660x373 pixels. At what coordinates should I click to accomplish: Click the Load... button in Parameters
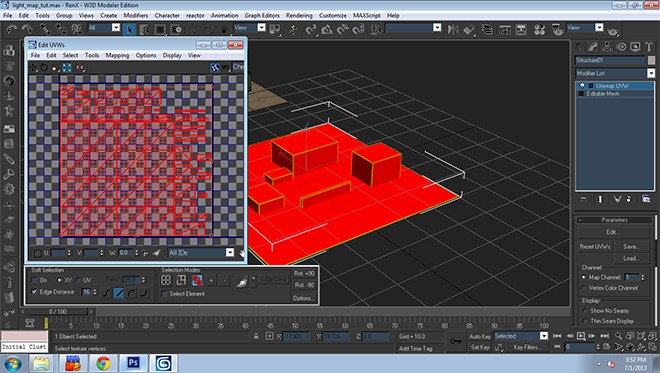(x=631, y=258)
